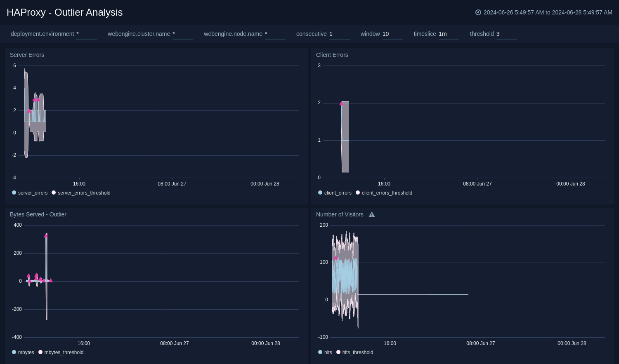Toggle client_errors_threshold series in legend
Image resolution: width=619 pixels, height=364 pixels.
384,193
